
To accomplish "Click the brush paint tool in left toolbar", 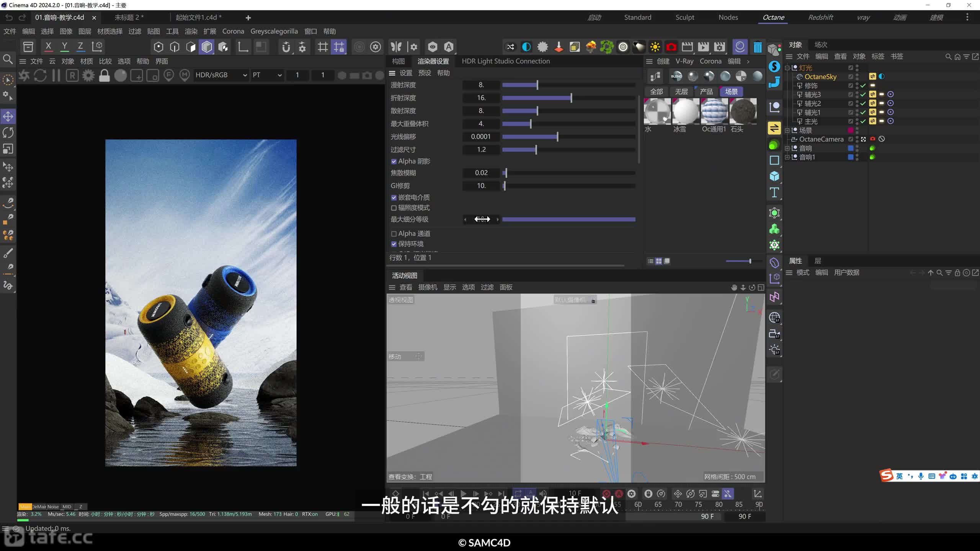I will click(x=8, y=253).
